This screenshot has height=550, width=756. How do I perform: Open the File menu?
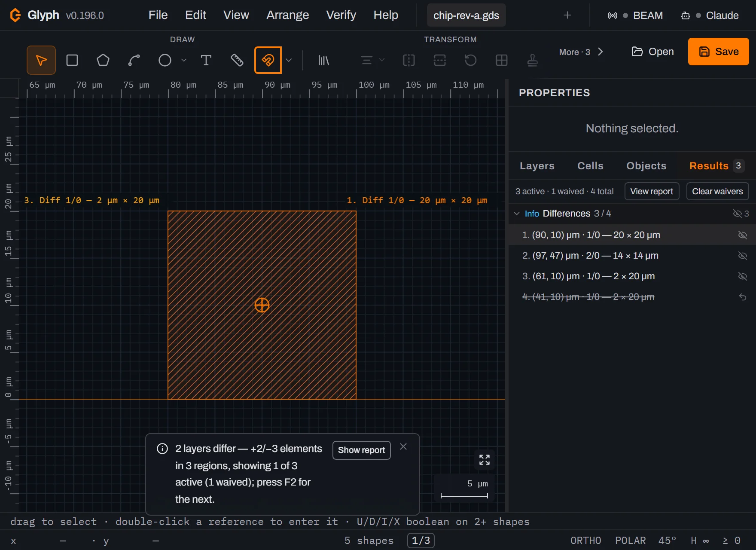coord(158,15)
